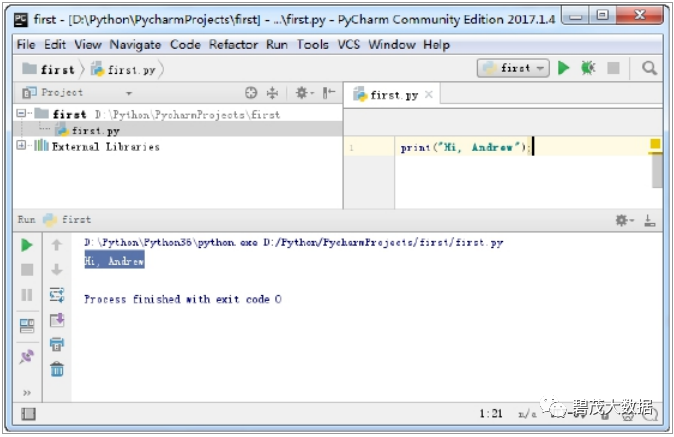Click the highlighted Hi, Andrew console output
This screenshot has height=437, width=674.
click(114, 260)
